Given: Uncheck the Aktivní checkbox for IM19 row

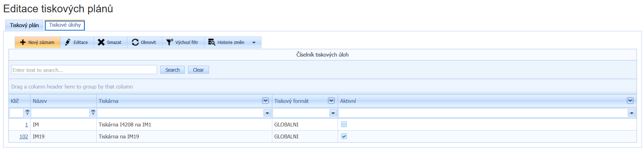Looking at the screenshot, I should tap(344, 136).
